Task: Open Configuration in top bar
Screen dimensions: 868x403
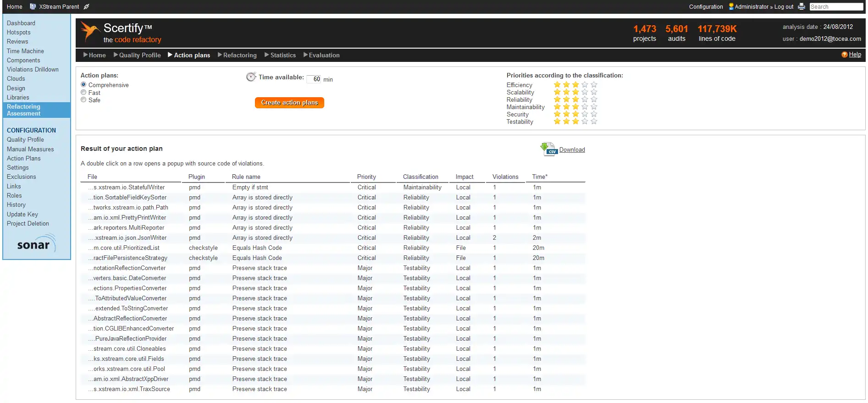Action: (706, 7)
